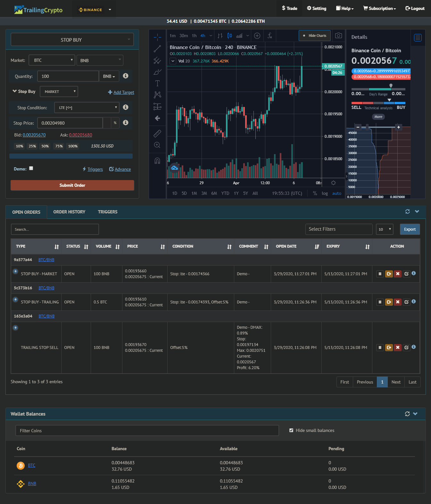Screen dimensions: 431x504
Task: Open the BNB coin dropdown
Action: 100,60
